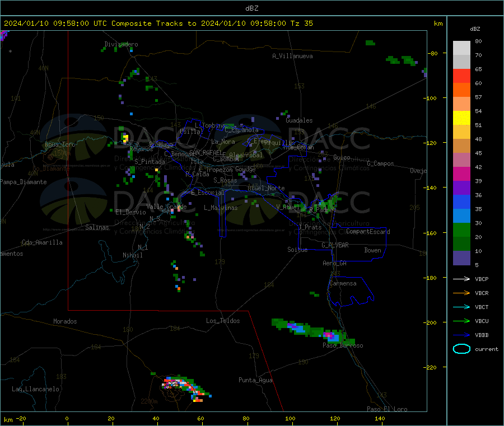Click the Divisadero map label
This screenshot has width=504, height=426.
pos(121,44)
